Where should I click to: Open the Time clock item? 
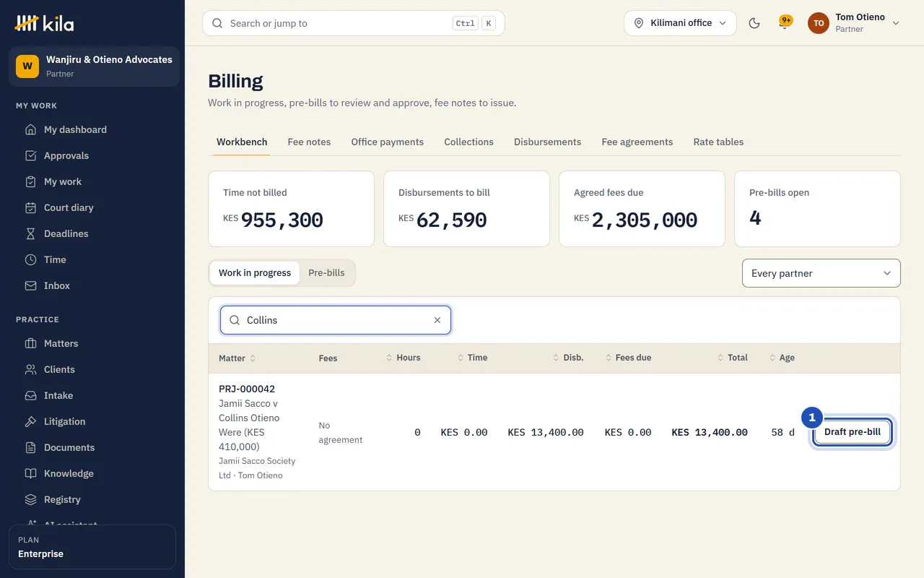[x=92, y=259]
